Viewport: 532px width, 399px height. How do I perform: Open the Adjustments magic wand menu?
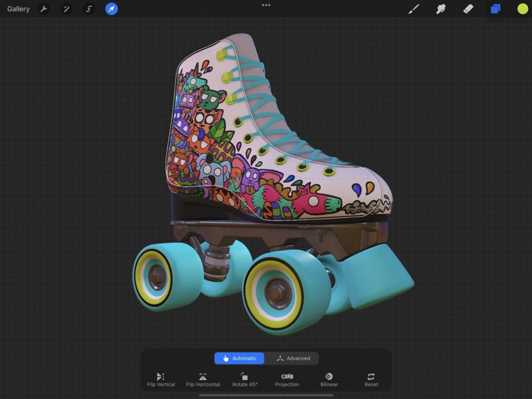66,9
